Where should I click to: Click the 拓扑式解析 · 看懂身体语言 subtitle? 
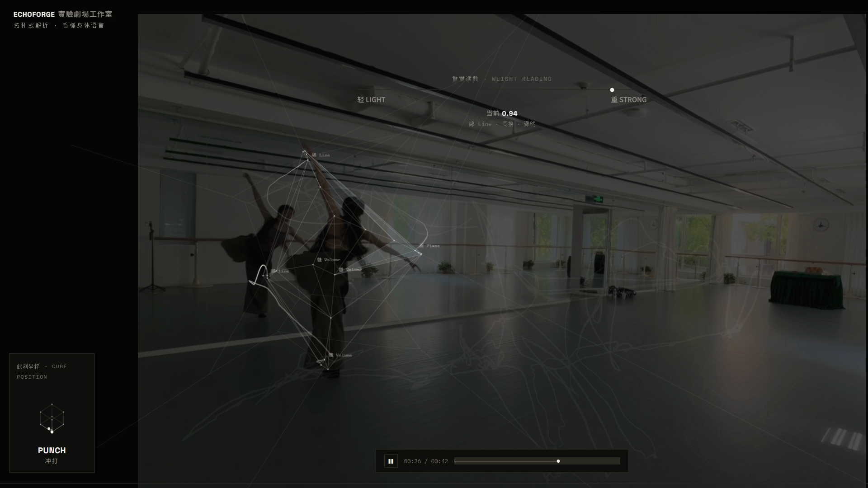click(x=59, y=26)
